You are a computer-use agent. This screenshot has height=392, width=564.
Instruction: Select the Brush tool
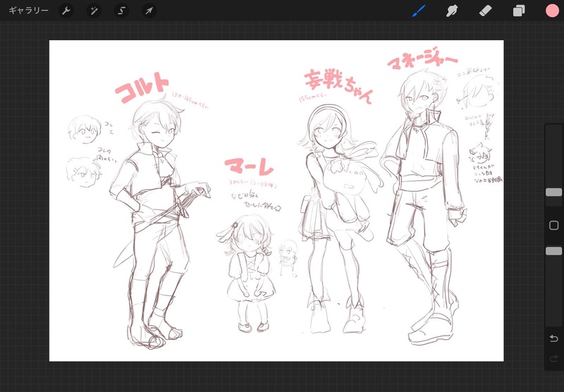click(419, 11)
